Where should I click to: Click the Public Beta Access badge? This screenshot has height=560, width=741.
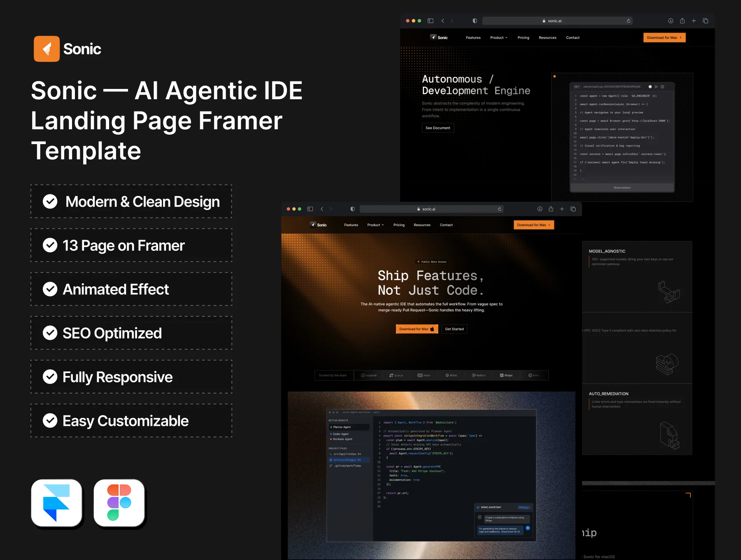(x=432, y=262)
